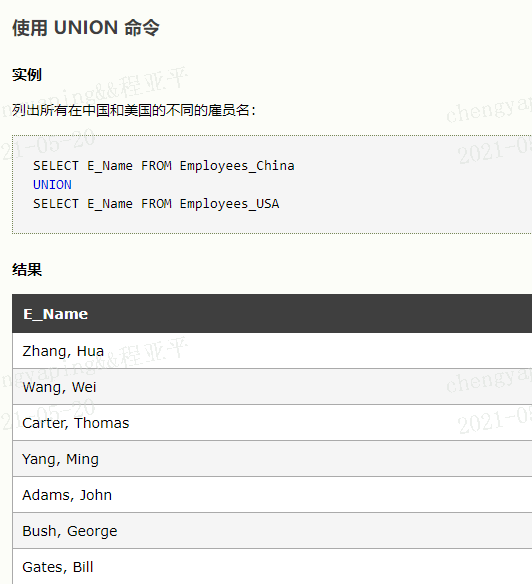Screen dimensions: 532x584
Task: Click the E_Name table column header
Action: coord(56,314)
